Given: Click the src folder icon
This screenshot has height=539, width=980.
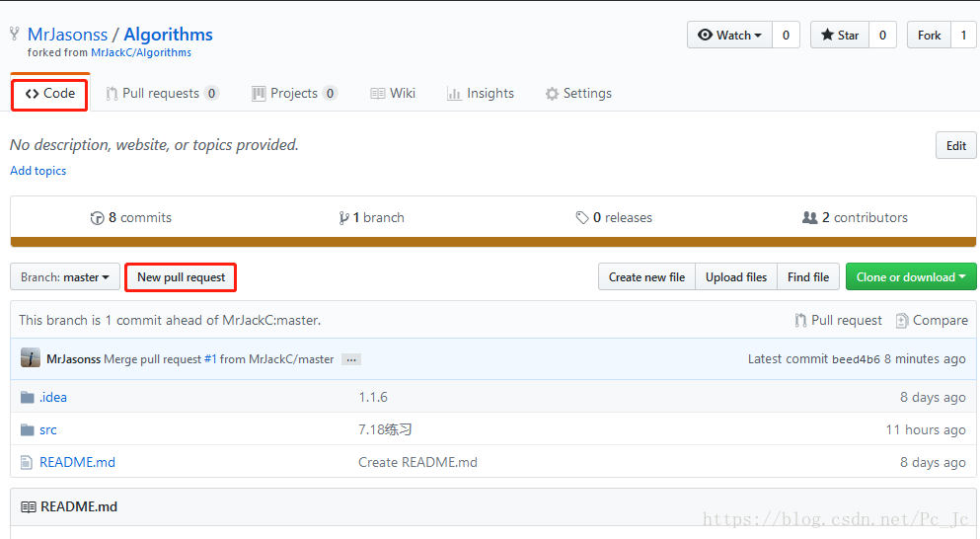Looking at the screenshot, I should click(27, 429).
